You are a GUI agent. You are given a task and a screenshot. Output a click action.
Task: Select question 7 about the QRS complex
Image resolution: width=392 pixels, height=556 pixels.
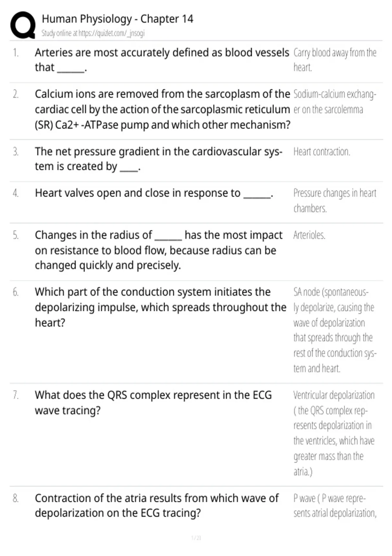[x=154, y=403]
